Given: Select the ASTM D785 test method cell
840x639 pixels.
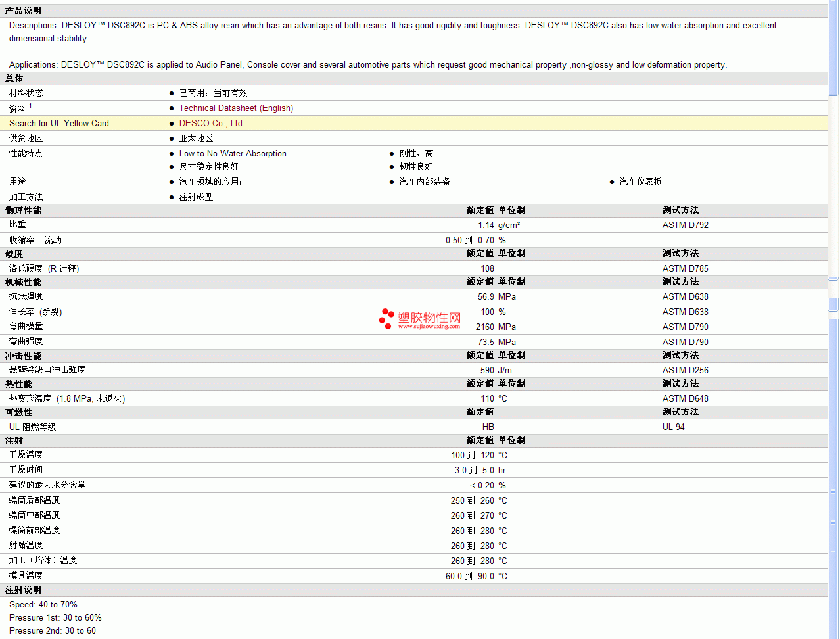Looking at the screenshot, I should 686,269.
